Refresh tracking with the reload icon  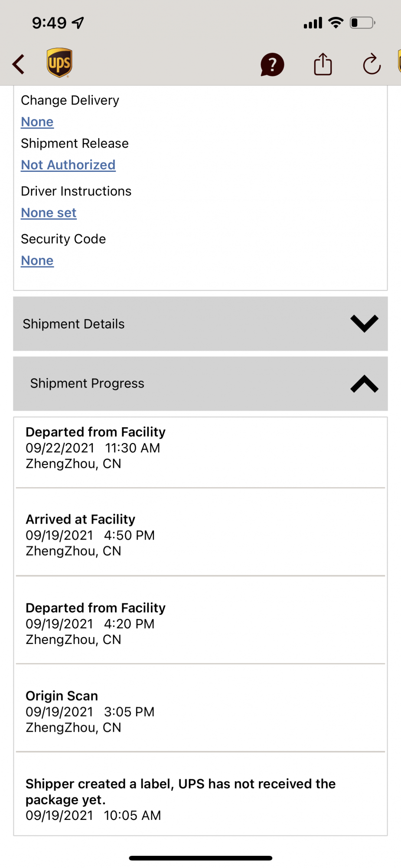[372, 65]
